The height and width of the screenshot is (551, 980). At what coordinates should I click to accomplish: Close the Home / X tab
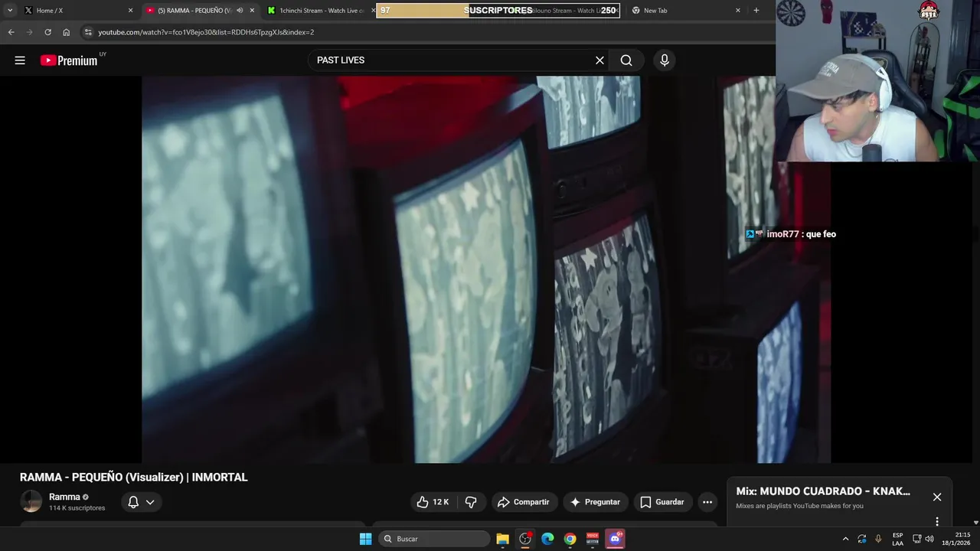pyautogui.click(x=130, y=11)
